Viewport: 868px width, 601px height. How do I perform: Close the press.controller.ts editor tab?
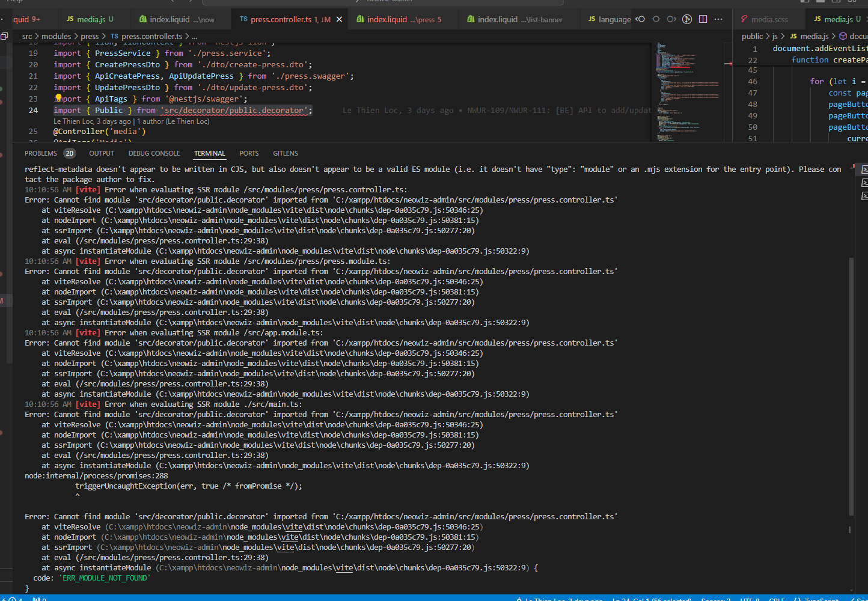[x=339, y=19]
